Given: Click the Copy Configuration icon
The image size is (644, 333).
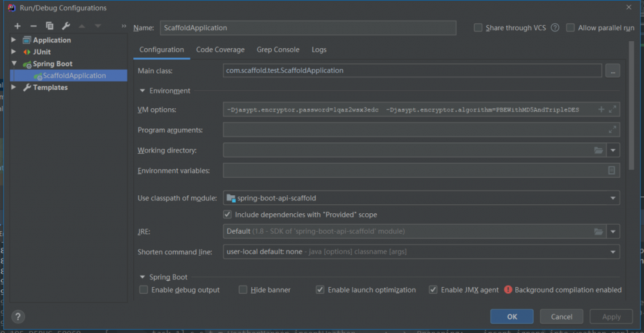Looking at the screenshot, I should 50,26.
